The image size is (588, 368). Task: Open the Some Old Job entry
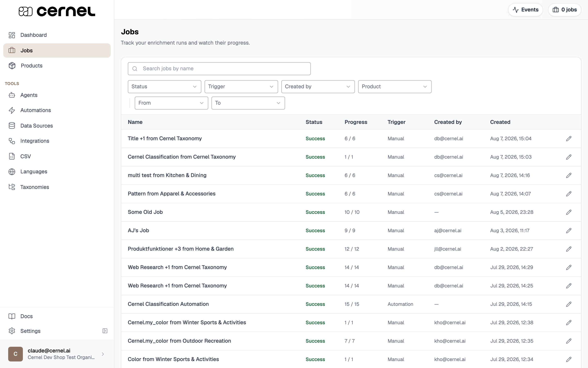click(145, 212)
